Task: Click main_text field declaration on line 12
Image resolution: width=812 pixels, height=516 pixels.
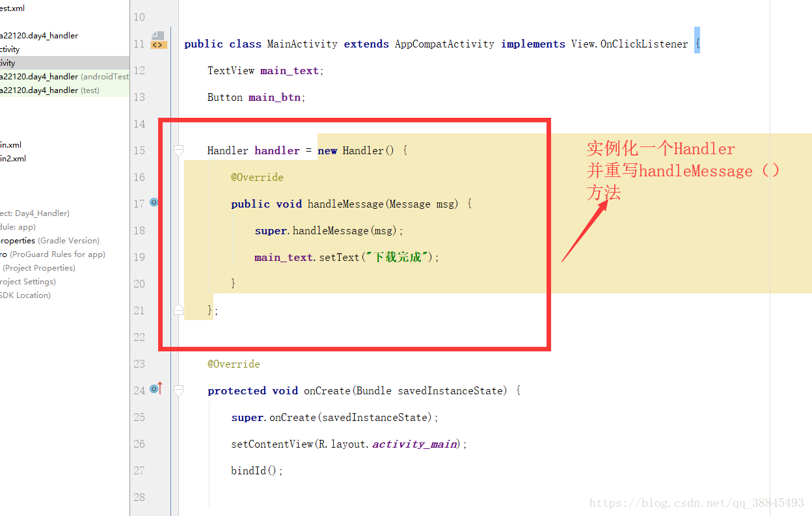Action: tap(290, 71)
